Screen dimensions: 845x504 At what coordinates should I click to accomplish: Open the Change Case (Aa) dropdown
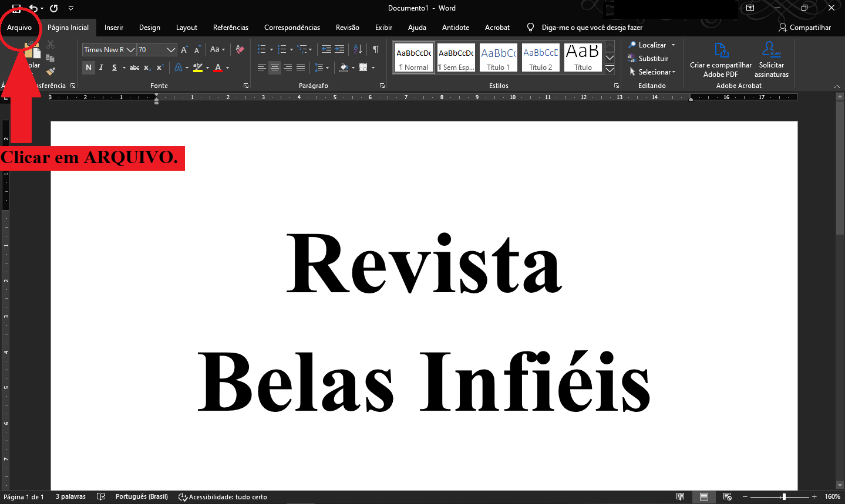pyautogui.click(x=217, y=50)
